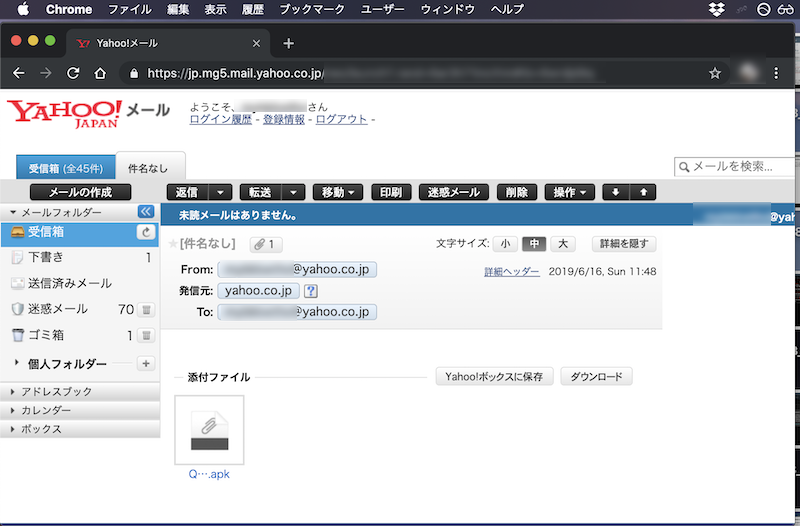Click the question mark help icon beside 発信元
The image size is (800, 526).
310,291
